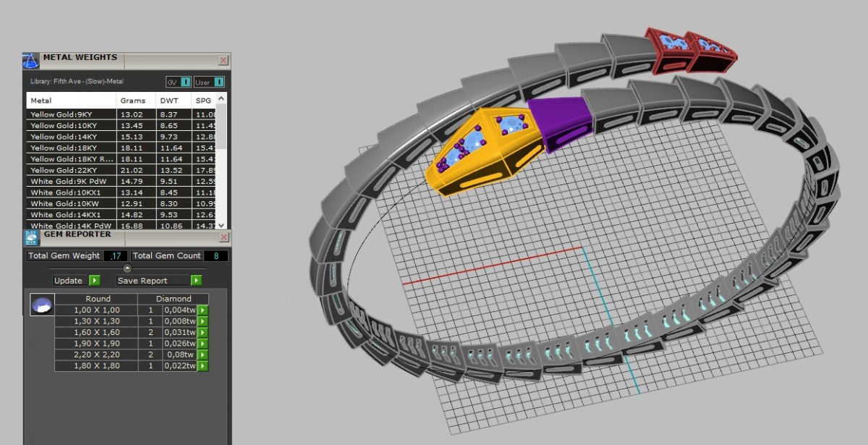Select the purple bracelet segment in viewport
This screenshot has width=868, height=445.
coord(561,123)
